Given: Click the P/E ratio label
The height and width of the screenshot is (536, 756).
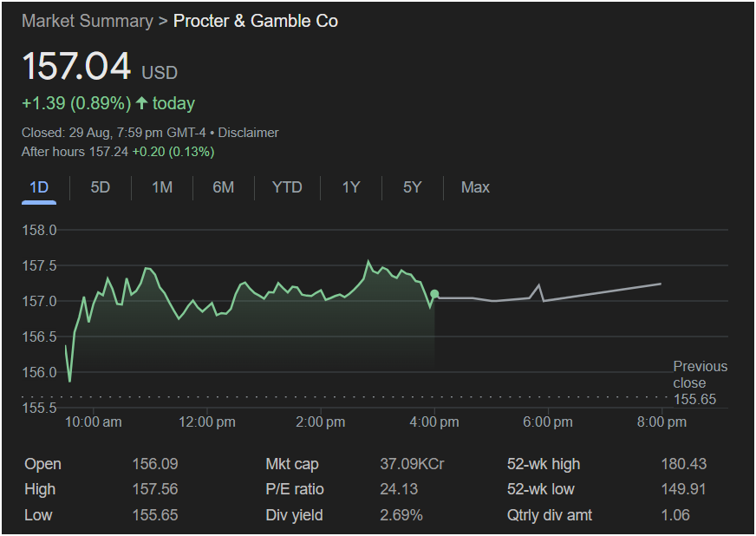Looking at the screenshot, I should [295, 489].
